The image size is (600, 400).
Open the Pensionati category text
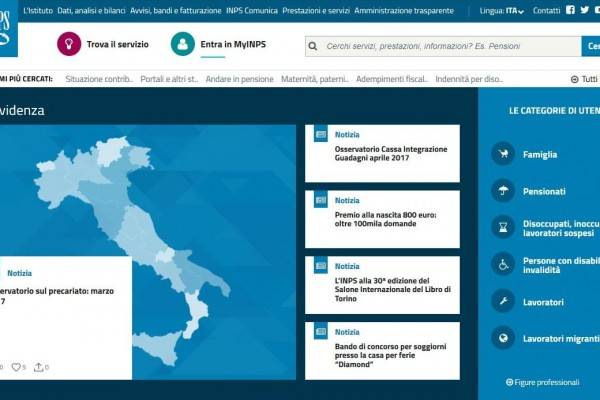[x=544, y=191]
